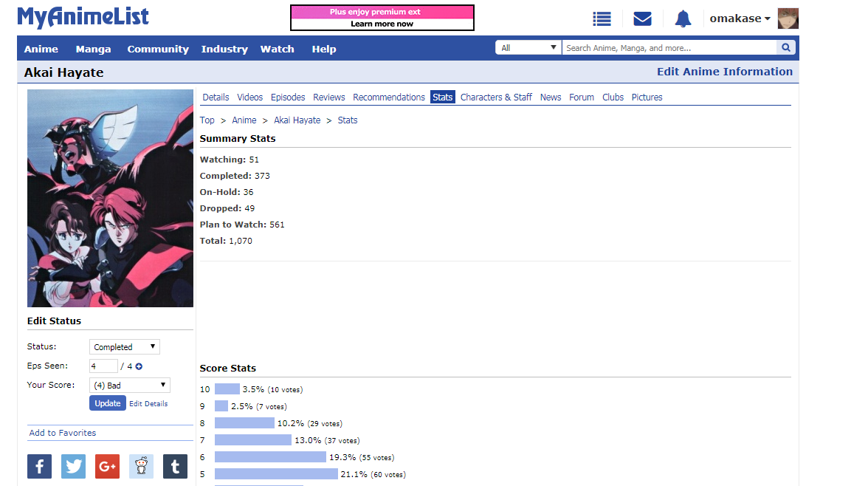Click Add to Favorites link
868x486 pixels.
click(63, 433)
